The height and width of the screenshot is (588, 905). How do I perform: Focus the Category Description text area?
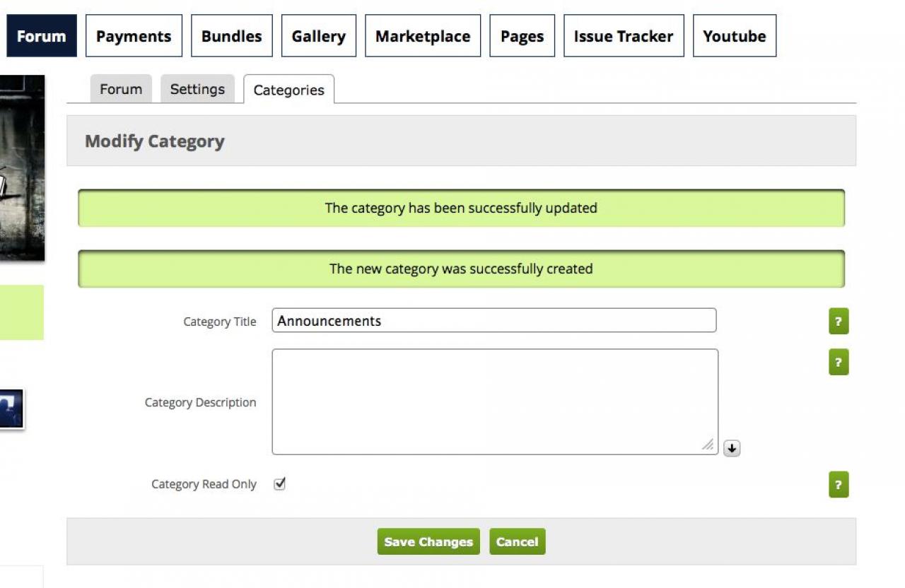[x=494, y=401]
